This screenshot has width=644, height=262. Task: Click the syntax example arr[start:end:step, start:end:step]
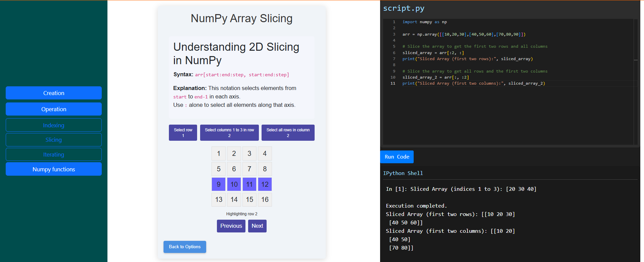pyautogui.click(x=242, y=75)
